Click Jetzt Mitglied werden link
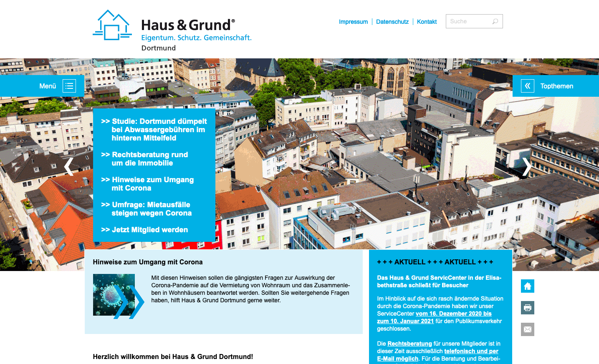 tap(149, 230)
